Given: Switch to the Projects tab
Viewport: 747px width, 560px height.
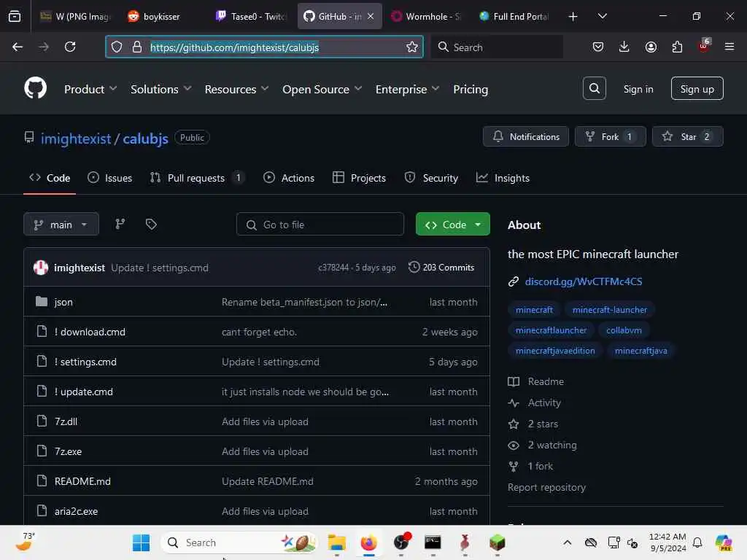Looking at the screenshot, I should pos(359,178).
